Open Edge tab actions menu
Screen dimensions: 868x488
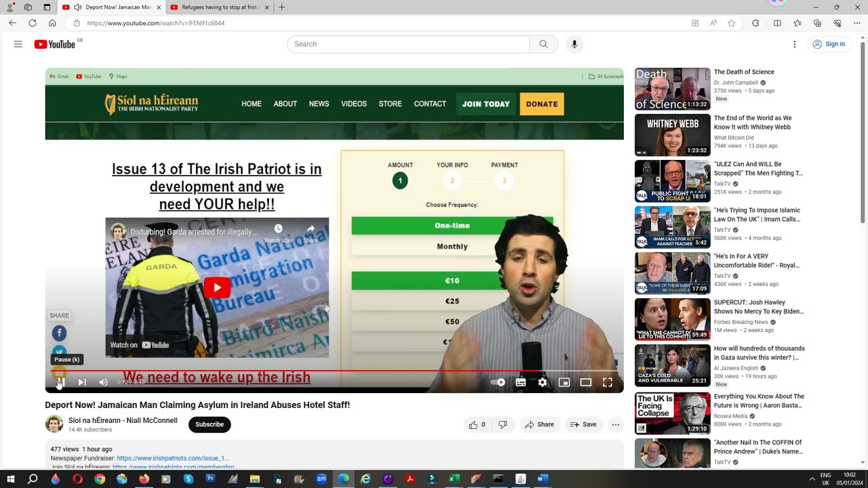[47, 7]
